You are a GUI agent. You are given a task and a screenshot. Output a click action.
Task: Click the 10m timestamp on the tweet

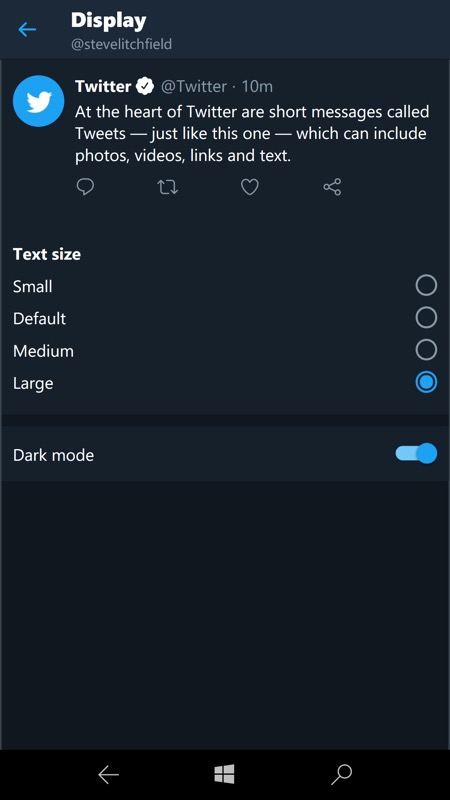(x=257, y=86)
